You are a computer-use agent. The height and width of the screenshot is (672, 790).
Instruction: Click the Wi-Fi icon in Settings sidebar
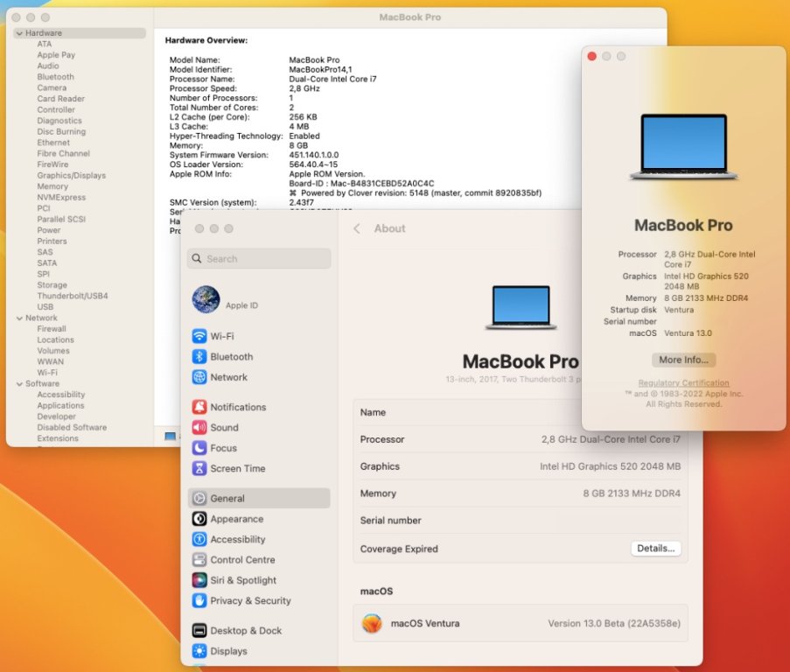[x=199, y=336]
